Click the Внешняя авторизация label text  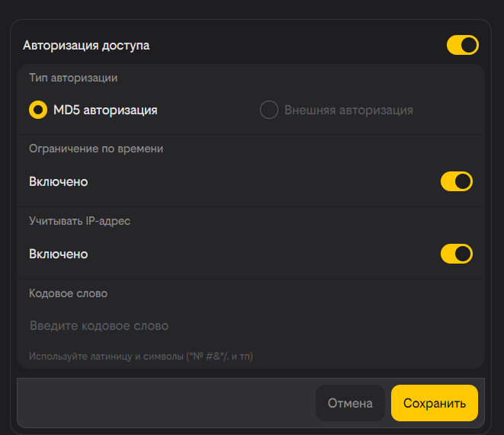(348, 110)
